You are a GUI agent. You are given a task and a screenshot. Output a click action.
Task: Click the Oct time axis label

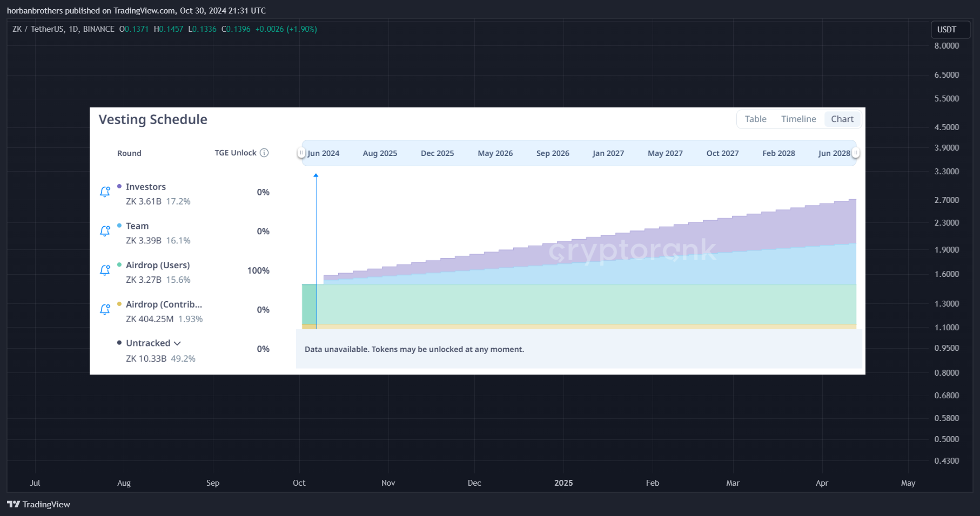[x=299, y=483]
